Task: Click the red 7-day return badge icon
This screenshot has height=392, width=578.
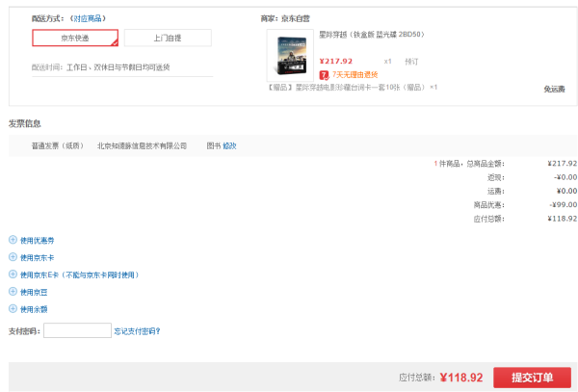Action: pyautogui.click(x=324, y=75)
